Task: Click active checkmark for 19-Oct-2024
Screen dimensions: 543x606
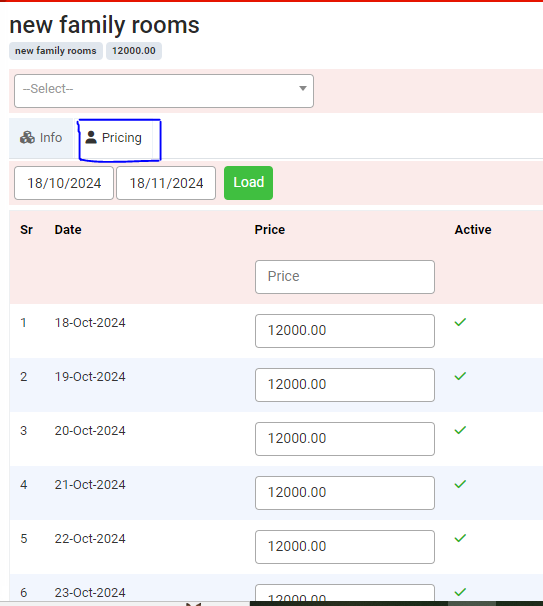Action: click(x=460, y=376)
